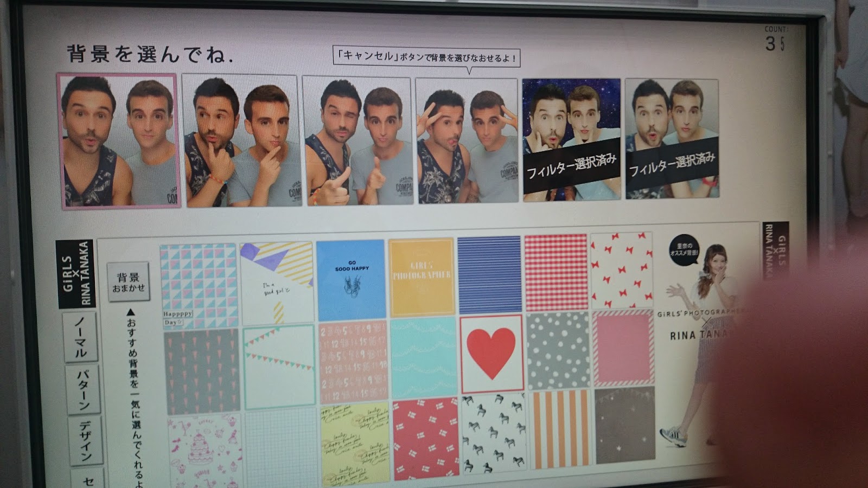The width and height of the screenshot is (868, 488).
Task: Switch to the ノーマル tab
Action: [x=80, y=337]
